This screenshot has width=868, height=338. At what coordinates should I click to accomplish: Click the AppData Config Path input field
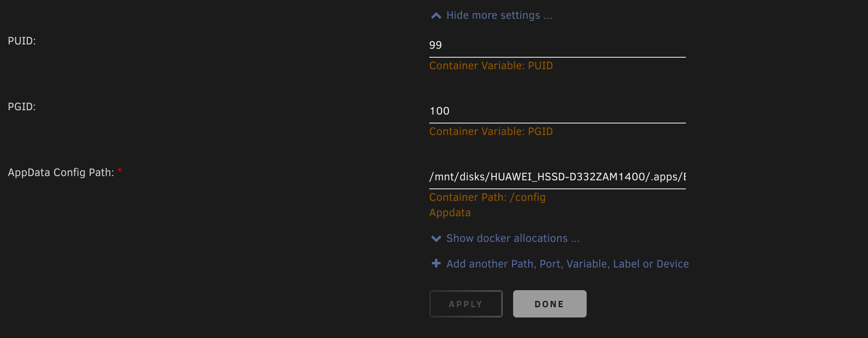point(557,177)
